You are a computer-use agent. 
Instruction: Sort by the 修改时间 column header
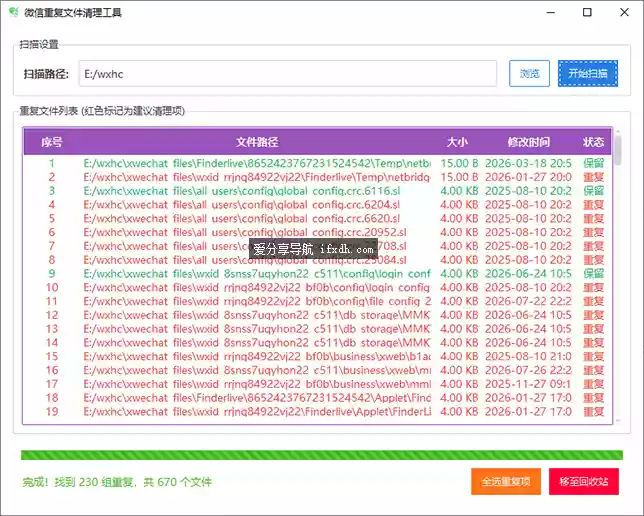tap(529, 142)
